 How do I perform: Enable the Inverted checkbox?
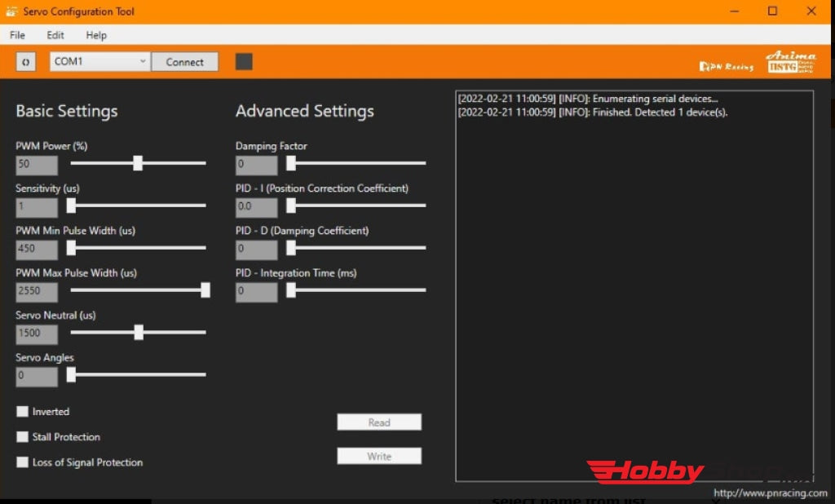(x=22, y=412)
